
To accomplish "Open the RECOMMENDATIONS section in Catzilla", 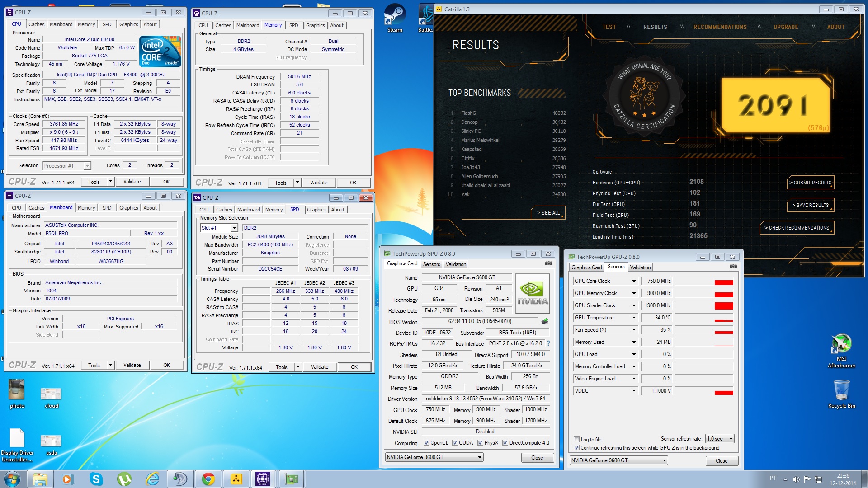I will (720, 27).
